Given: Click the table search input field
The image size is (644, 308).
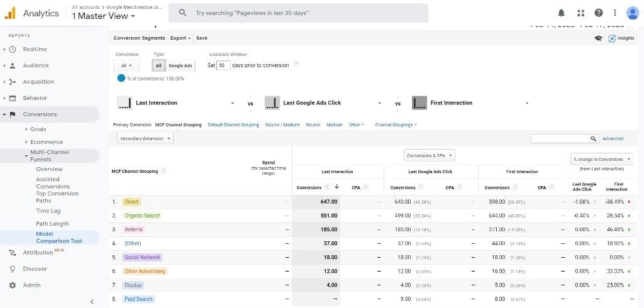Looking at the screenshot, I should click(559, 139).
